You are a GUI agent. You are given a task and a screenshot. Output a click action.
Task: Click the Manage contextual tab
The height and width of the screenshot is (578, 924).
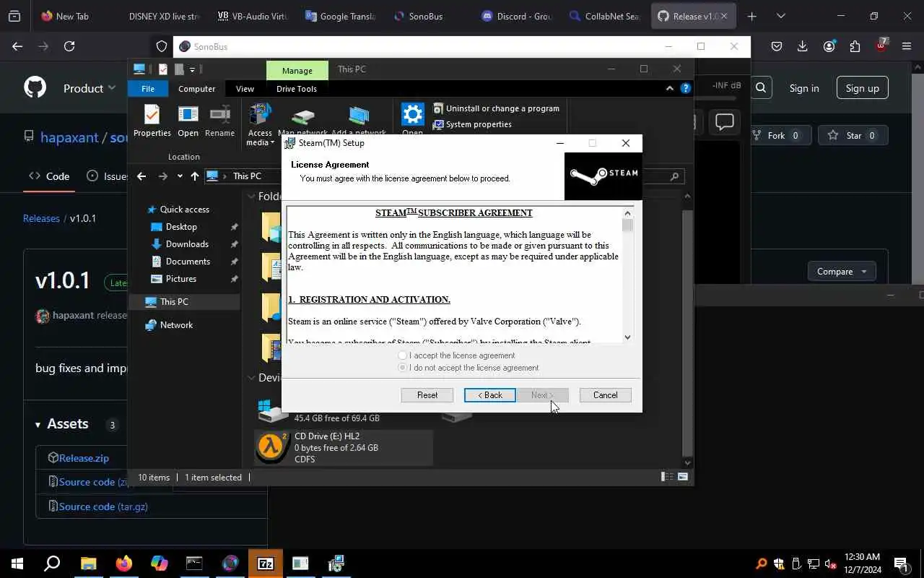[297, 70]
